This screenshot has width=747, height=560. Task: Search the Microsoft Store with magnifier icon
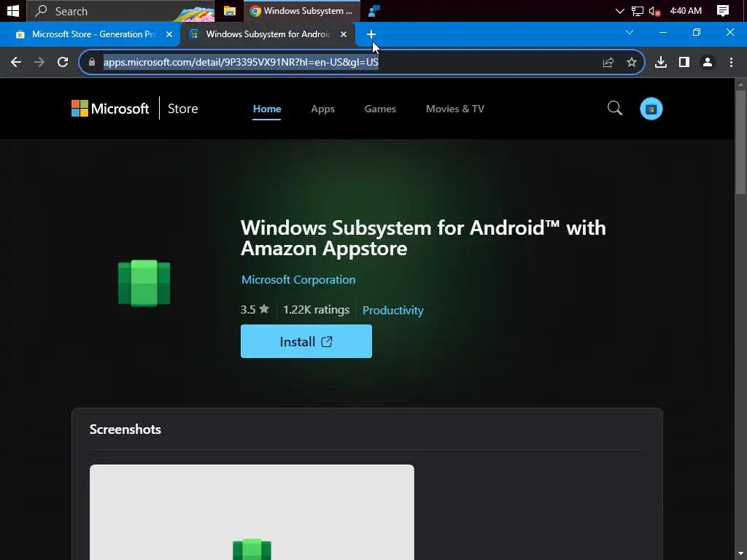click(614, 108)
